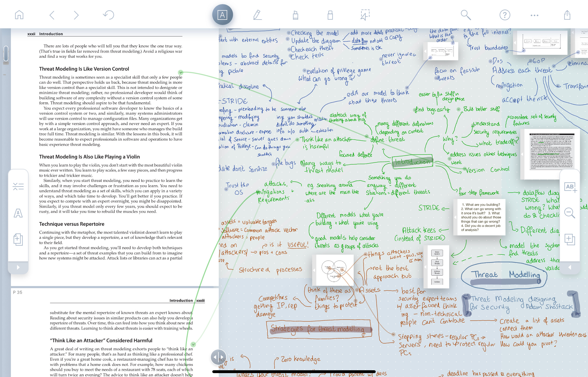Collapse the right side panel arrow

(x=570, y=267)
